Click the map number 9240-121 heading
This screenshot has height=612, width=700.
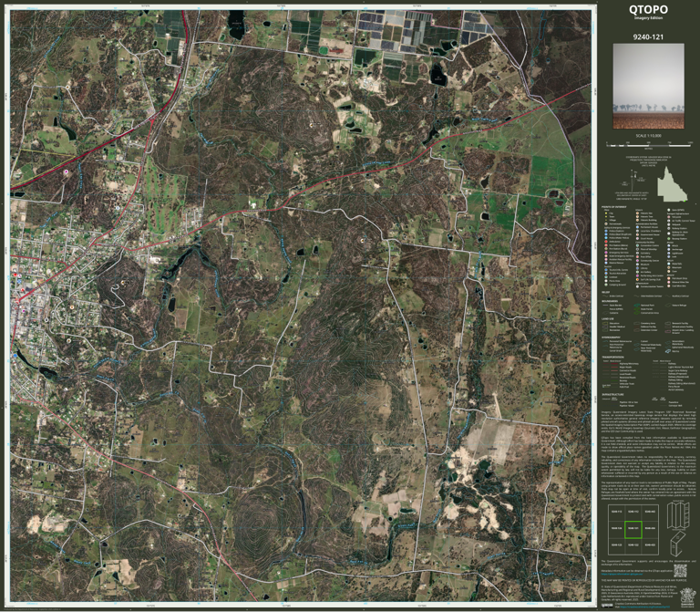(648, 37)
